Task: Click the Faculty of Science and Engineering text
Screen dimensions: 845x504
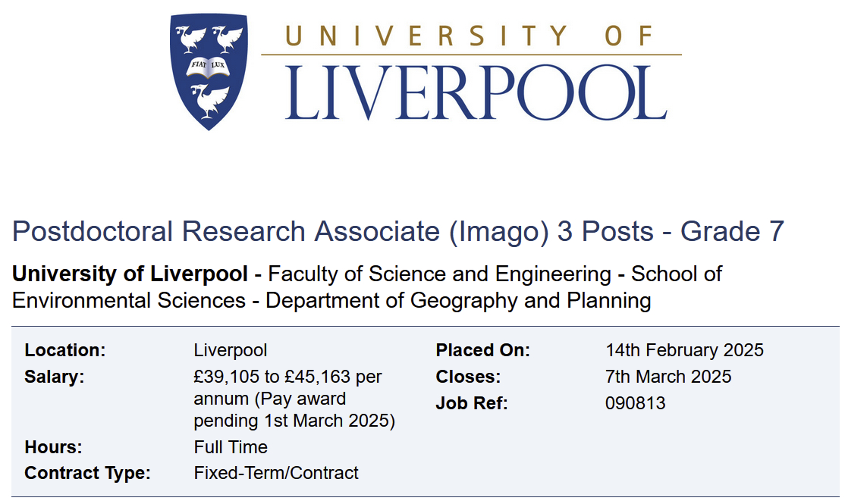Action: pos(440,274)
